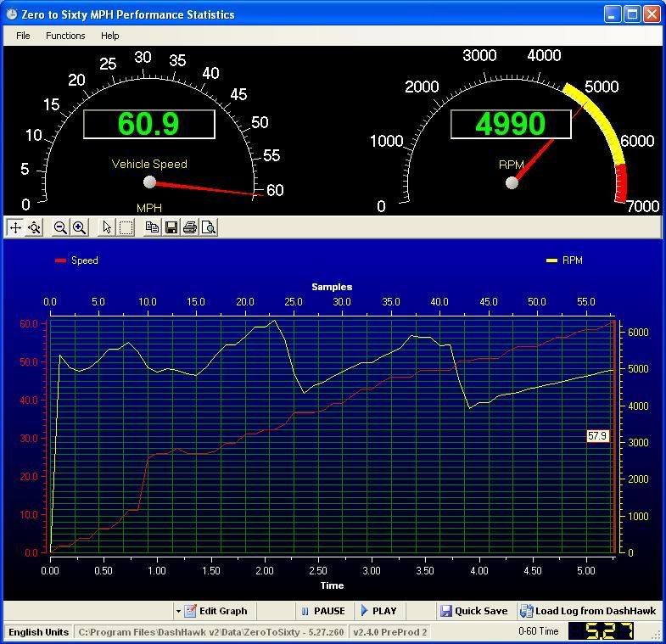Image resolution: width=666 pixels, height=644 pixels.
Task: Click the 57.9 cursor value label
Action: pyautogui.click(x=597, y=436)
